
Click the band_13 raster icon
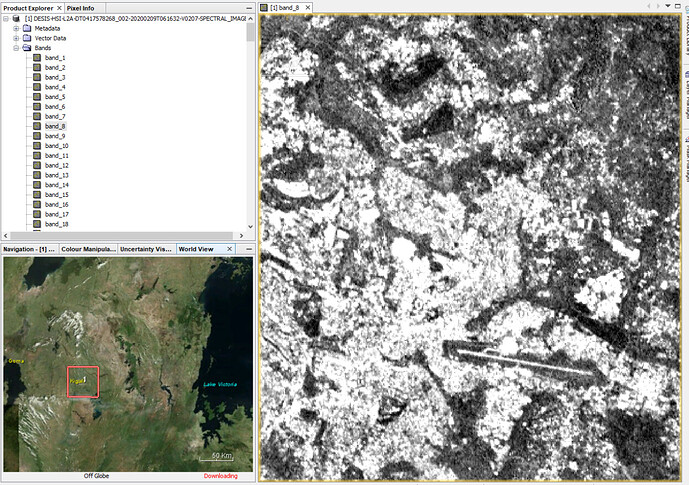[37, 175]
